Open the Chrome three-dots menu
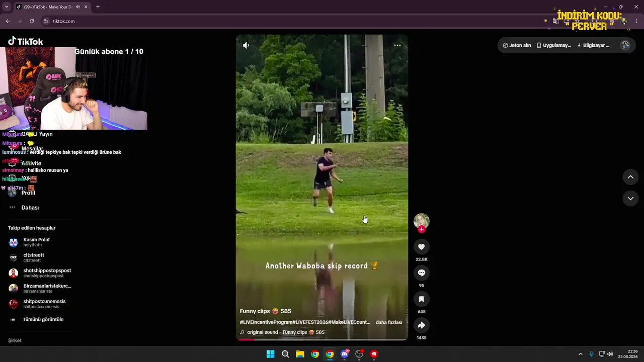The image size is (644, 362). (x=637, y=21)
